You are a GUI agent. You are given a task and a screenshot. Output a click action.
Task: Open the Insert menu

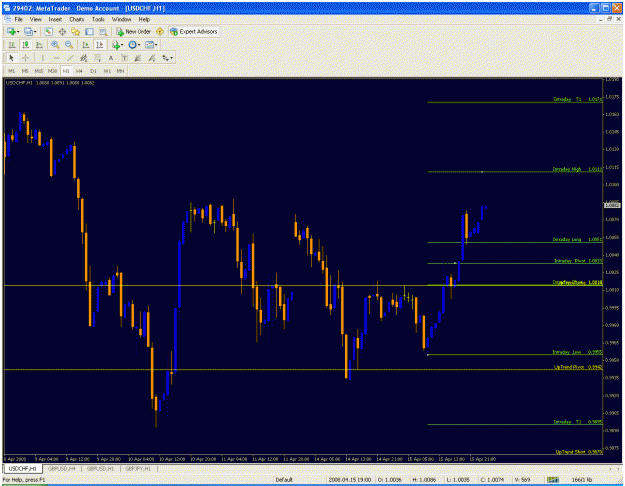pos(55,19)
